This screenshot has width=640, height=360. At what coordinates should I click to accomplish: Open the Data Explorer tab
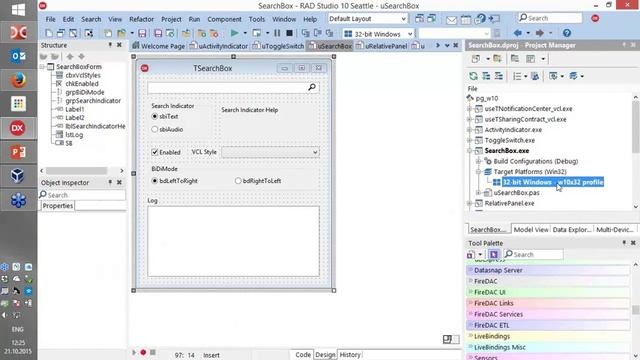(x=571, y=229)
